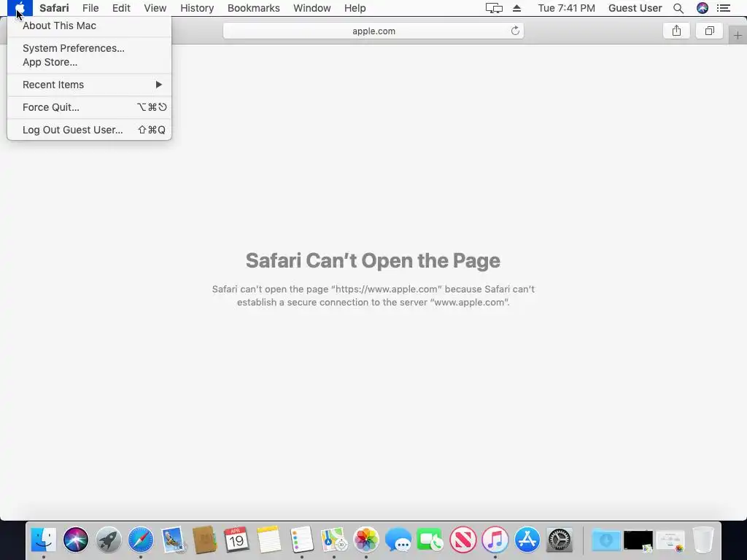Open Photos app in Dock
Screen dimensions: 747x560
pyautogui.click(x=366, y=540)
